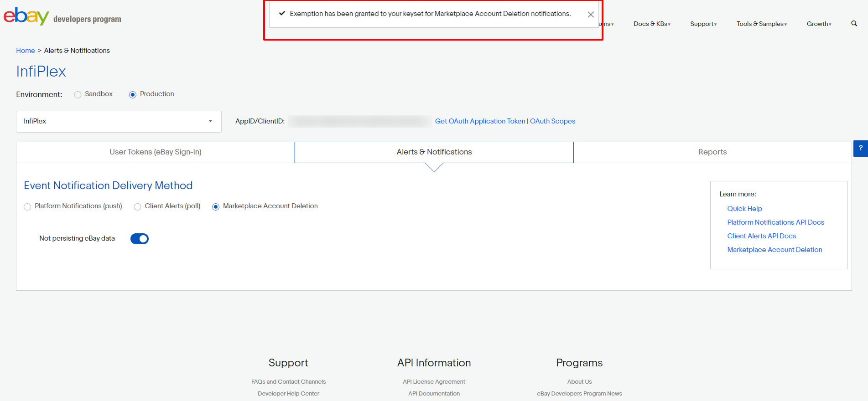Open the InfiPlex keyset dropdown
This screenshot has width=868, height=401.
[x=119, y=122]
